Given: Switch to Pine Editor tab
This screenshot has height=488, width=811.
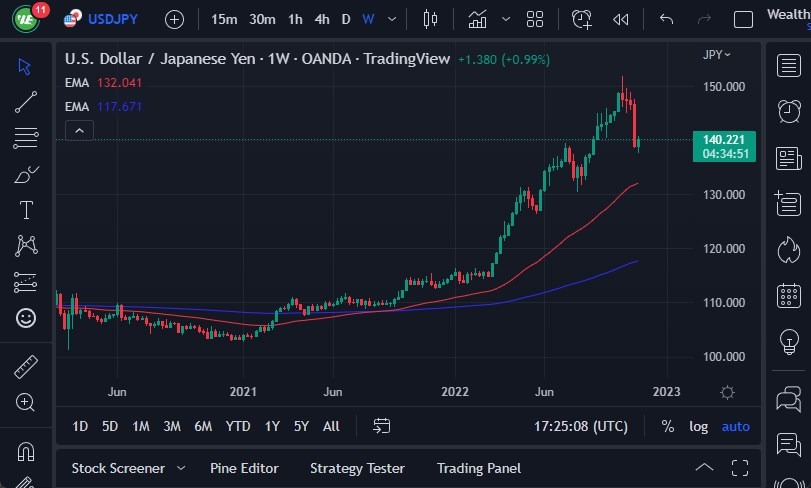Looking at the screenshot, I should tap(244, 468).
